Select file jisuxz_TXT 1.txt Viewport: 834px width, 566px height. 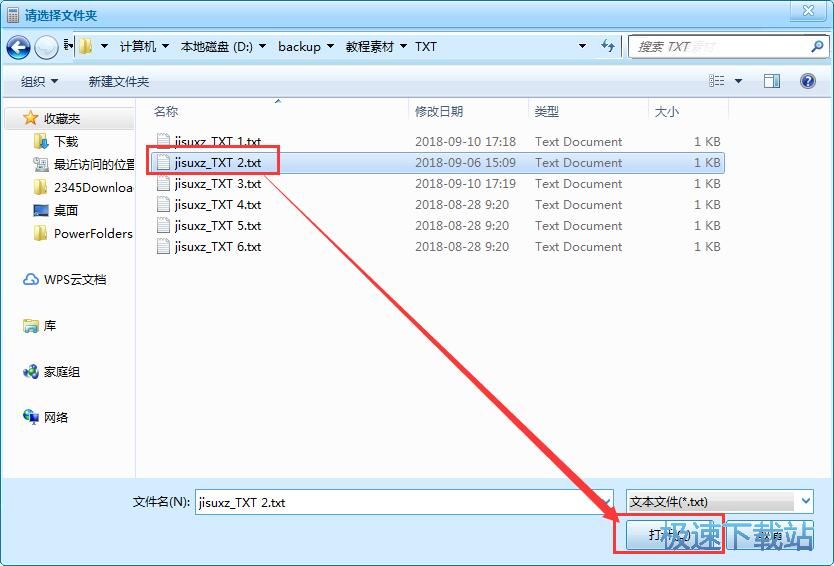218,142
